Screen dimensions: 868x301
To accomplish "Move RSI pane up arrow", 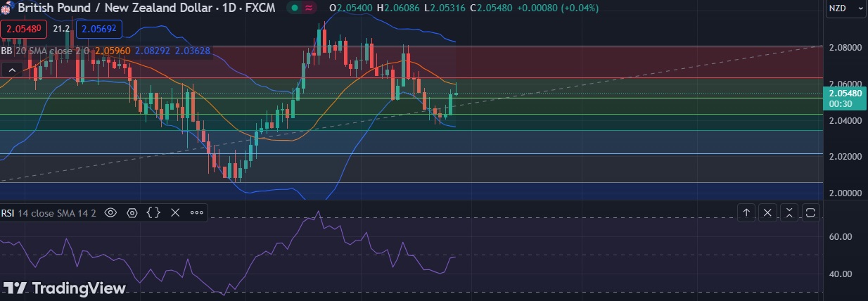I will [x=746, y=212].
